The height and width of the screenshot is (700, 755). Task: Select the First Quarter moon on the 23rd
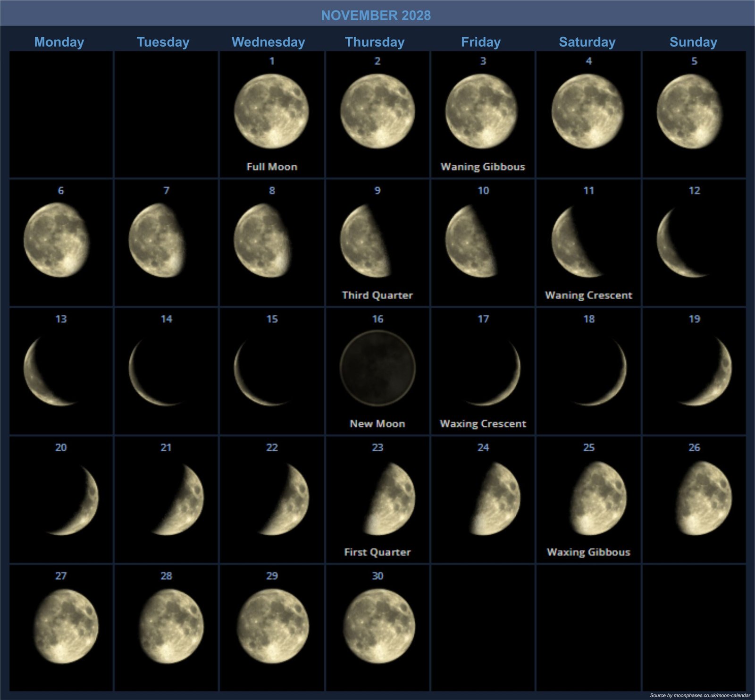click(392, 499)
